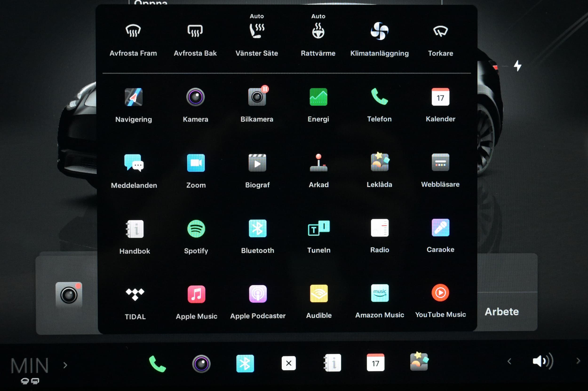Launch the Audible app
Image resolution: width=588 pixels, height=391 pixels.
click(x=319, y=293)
